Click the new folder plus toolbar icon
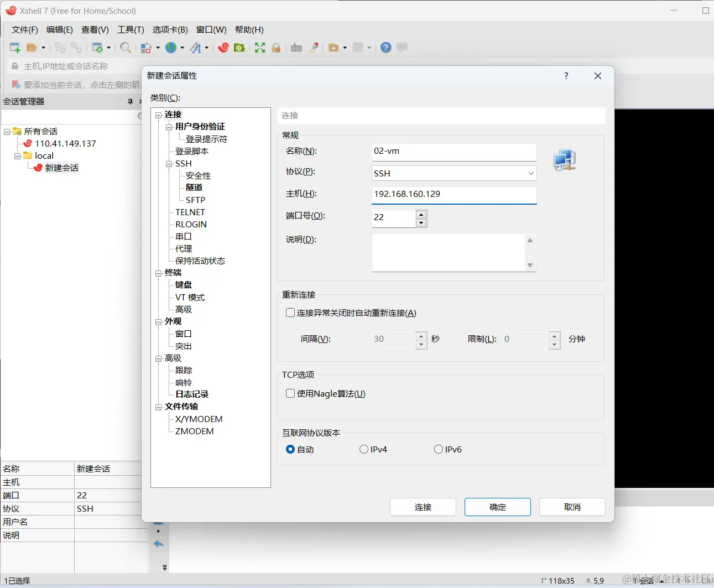Screen dimensions: 714x588 pos(333,48)
